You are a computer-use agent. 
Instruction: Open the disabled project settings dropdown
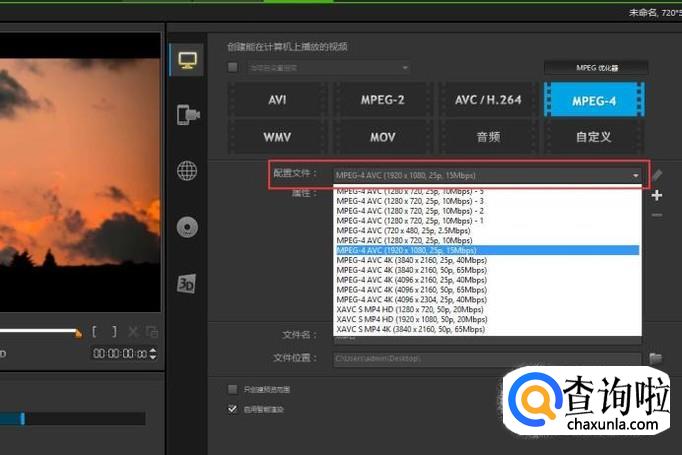(x=328, y=68)
